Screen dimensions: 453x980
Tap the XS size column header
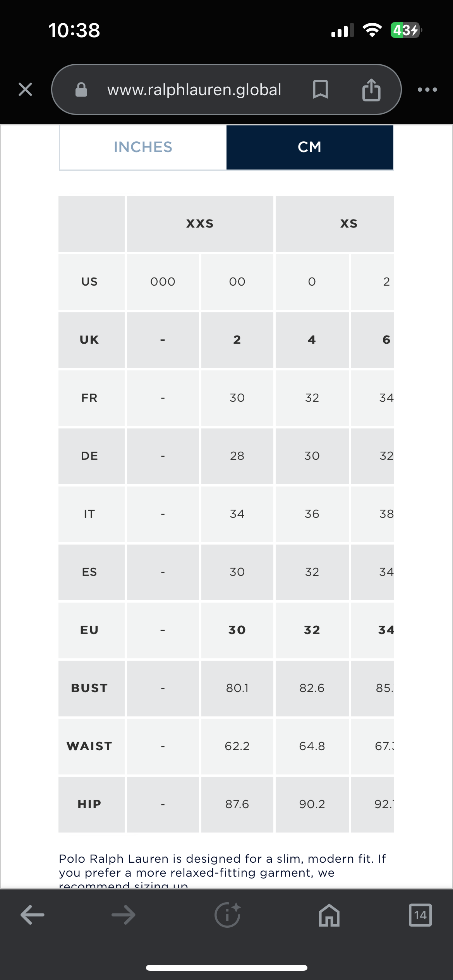pos(348,224)
